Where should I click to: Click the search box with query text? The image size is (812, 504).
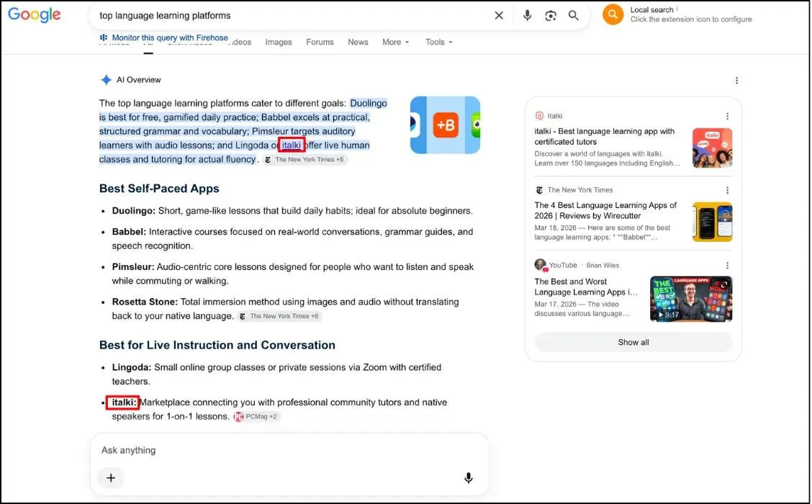290,16
